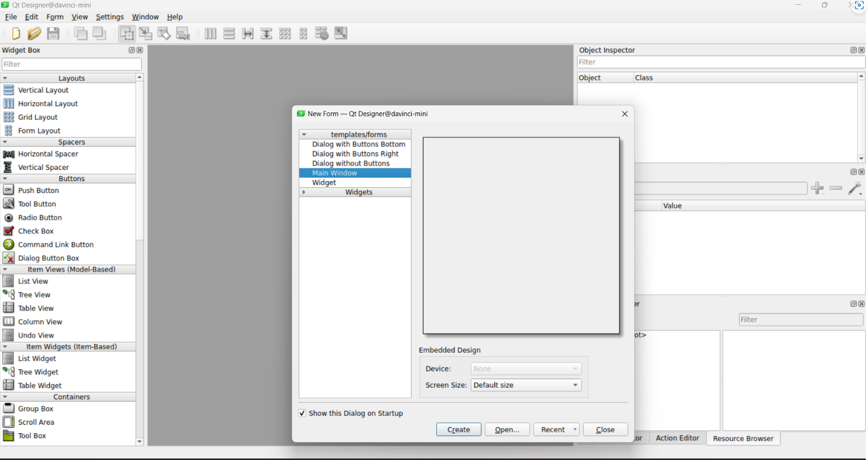Collapse the Item Views (Model-Based) category

click(5, 269)
